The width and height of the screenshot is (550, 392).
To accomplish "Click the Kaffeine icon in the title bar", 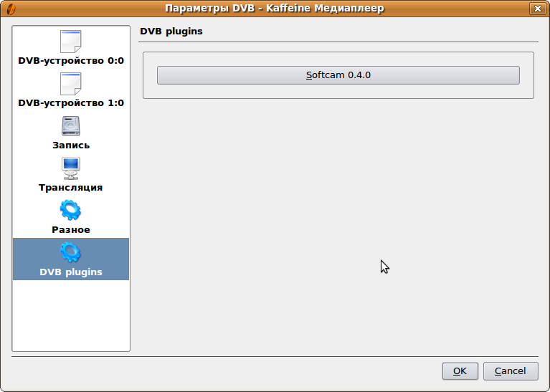I will (9, 9).
